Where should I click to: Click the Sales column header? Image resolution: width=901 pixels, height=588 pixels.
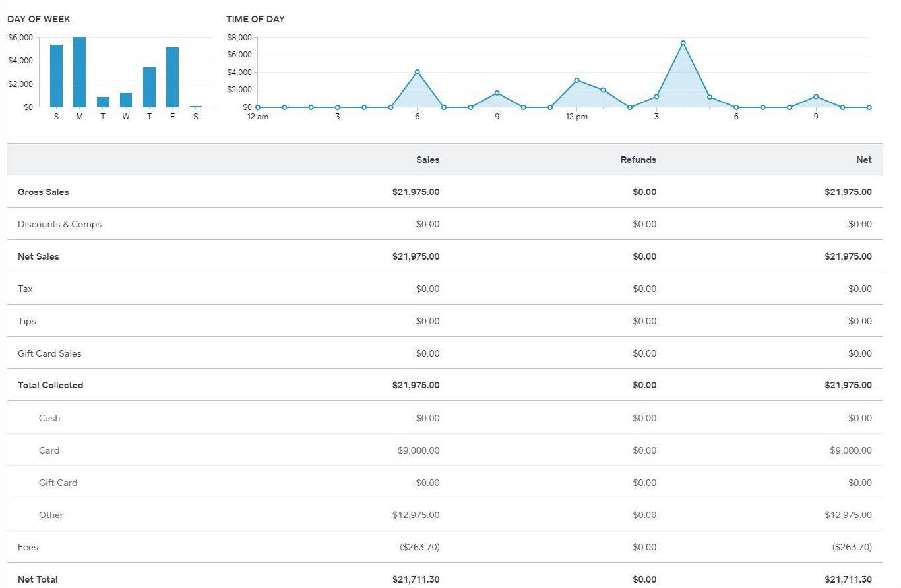[427, 160]
